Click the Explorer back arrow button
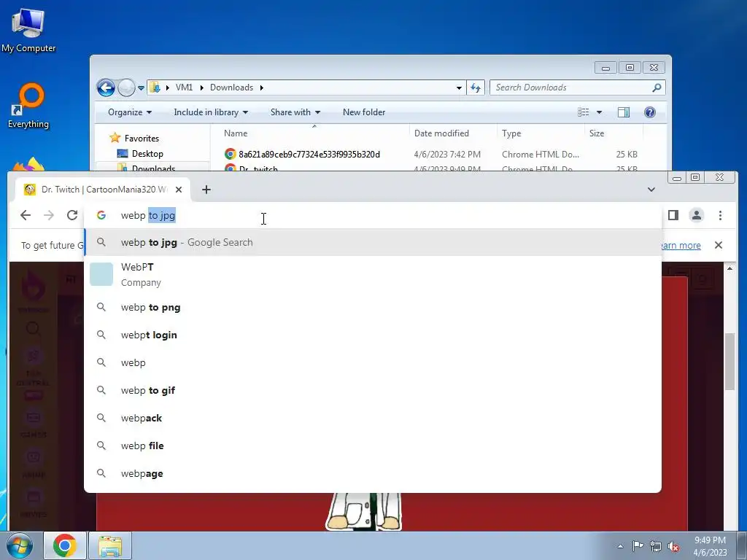747x560 pixels. tap(106, 87)
